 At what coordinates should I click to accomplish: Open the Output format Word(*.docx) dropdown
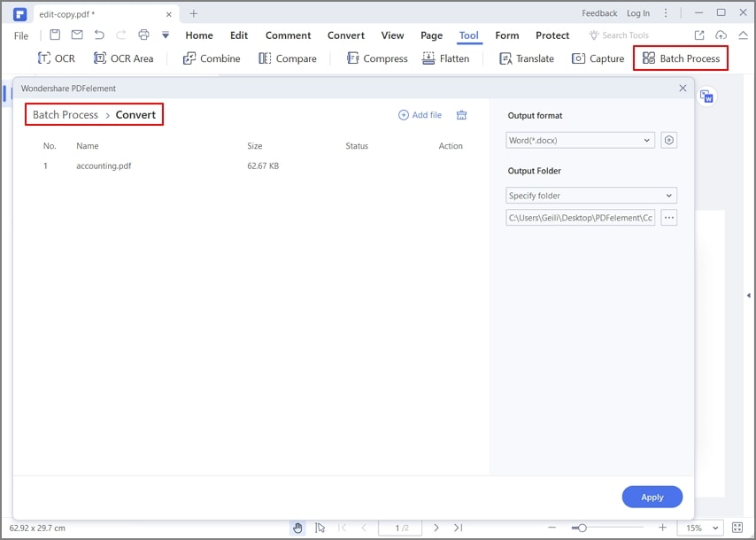pos(580,140)
